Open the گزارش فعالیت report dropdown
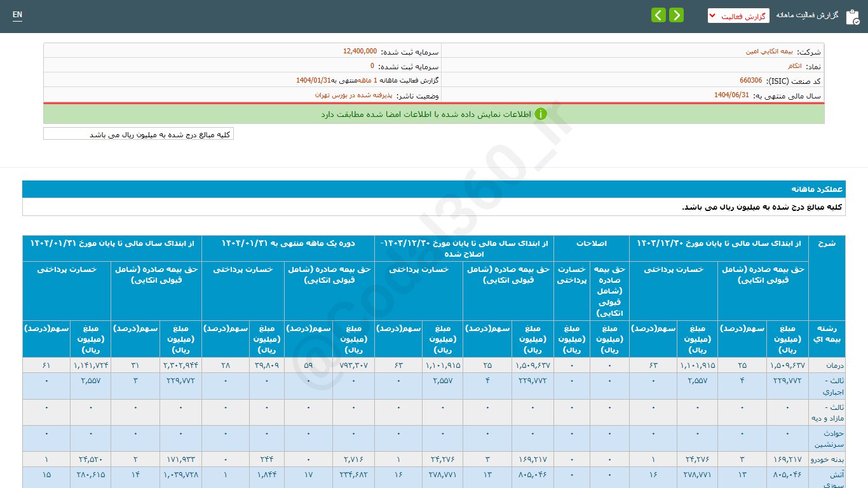 click(x=738, y=15)
